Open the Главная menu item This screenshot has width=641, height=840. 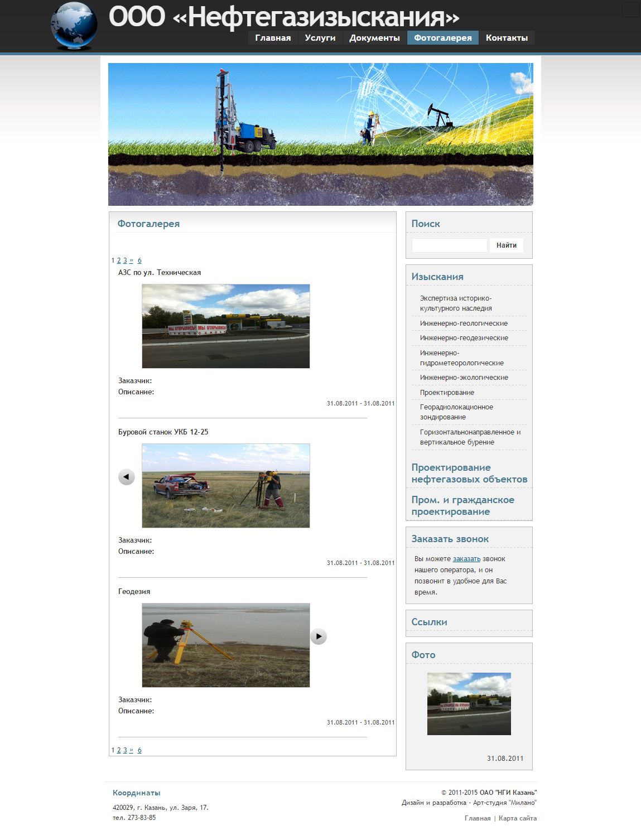coord(273,38)
